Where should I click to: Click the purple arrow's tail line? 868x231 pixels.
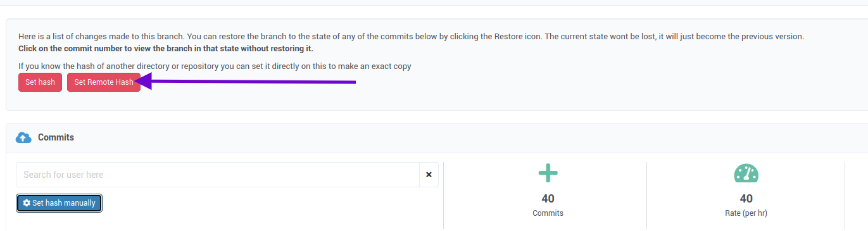tap(253, 82)
